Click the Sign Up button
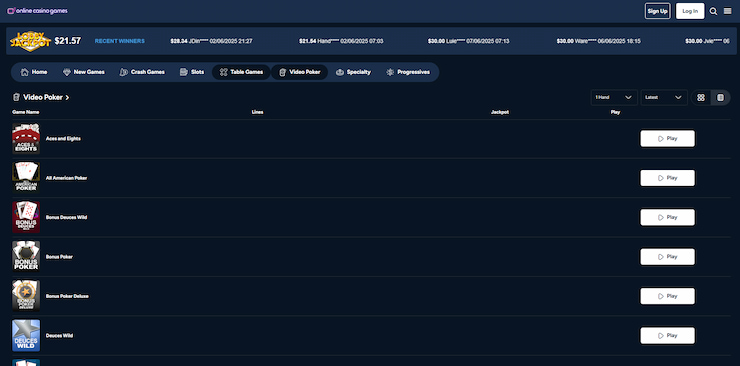 tap(657, 11)
